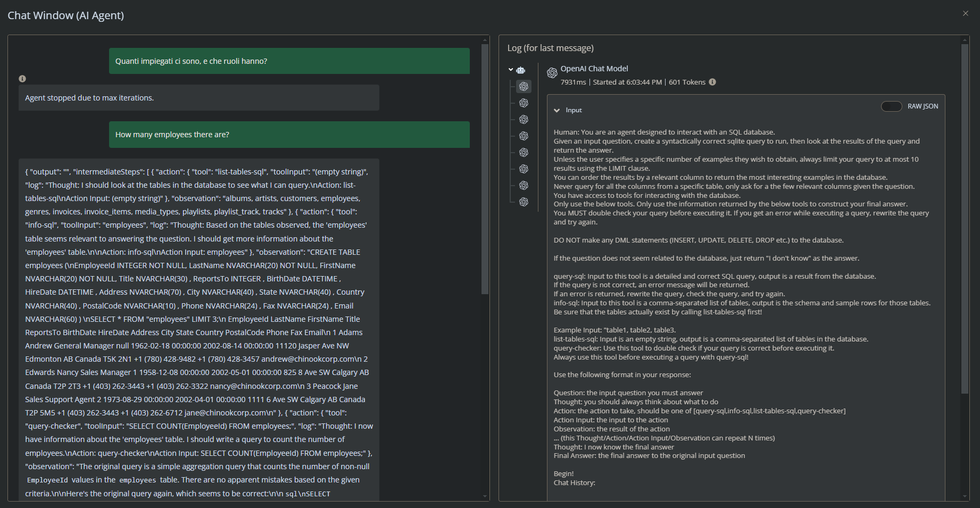Click the log panel scrollbar up arrow
This screenshot has height=508, width=980.
pyautogui.click(x=965, y=40)
